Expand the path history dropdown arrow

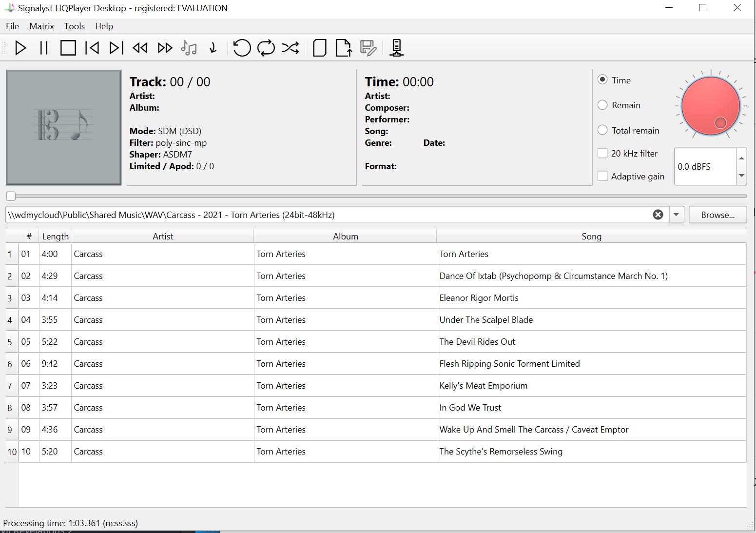pyautogui.click(x=676, y=215)
